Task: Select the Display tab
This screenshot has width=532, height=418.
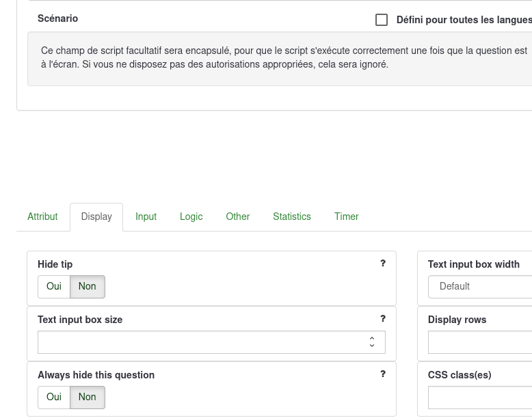Action: point(96,217)
